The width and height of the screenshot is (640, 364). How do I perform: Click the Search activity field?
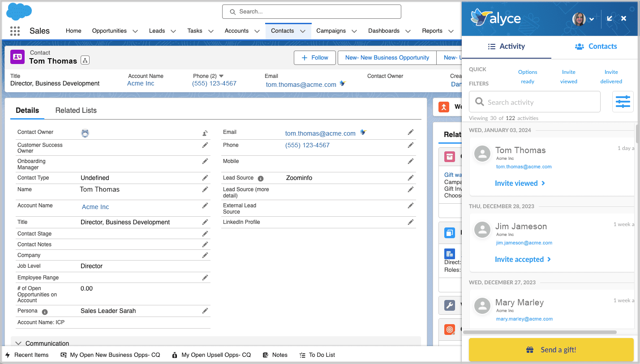coord(535,102)
